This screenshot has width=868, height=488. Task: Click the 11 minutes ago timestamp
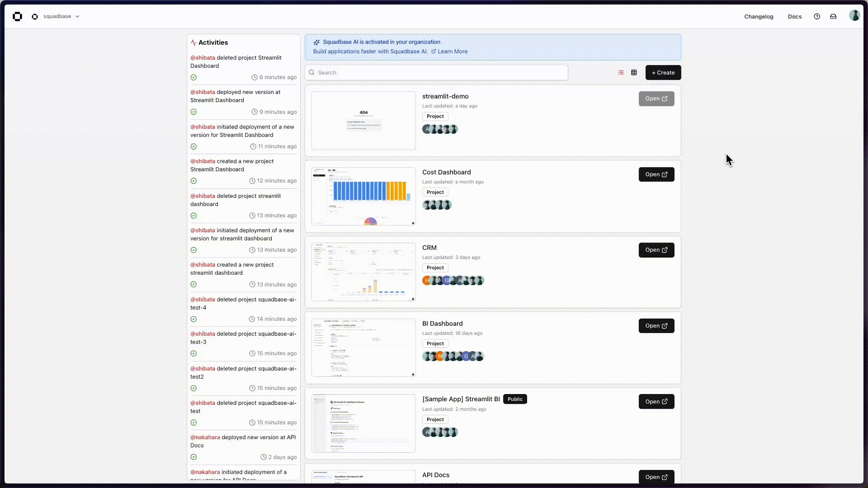click(277, 147)
